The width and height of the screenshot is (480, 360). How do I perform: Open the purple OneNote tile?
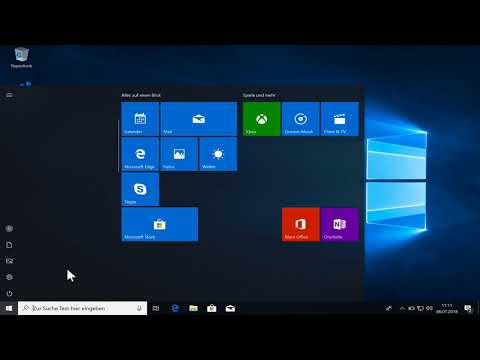(x=340, y=224)
